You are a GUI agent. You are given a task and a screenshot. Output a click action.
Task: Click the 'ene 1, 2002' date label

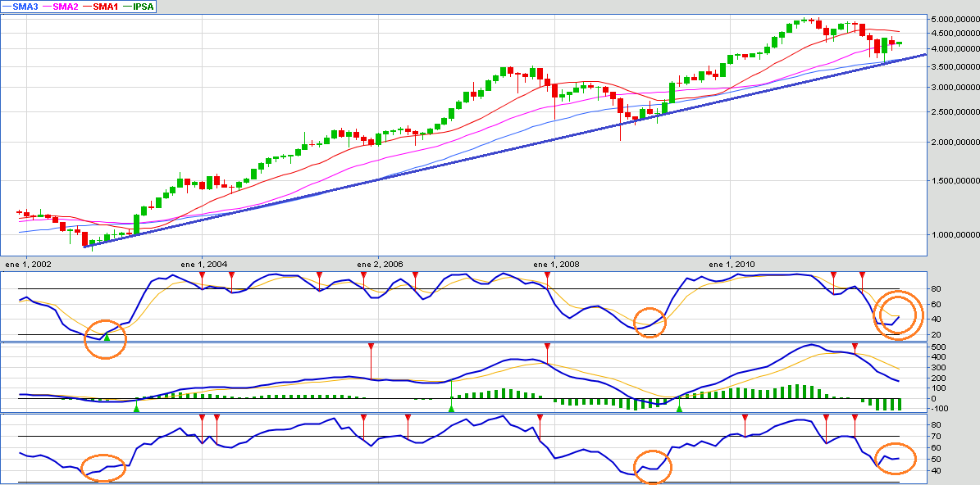pyautogui.click(x=29, y=265)
